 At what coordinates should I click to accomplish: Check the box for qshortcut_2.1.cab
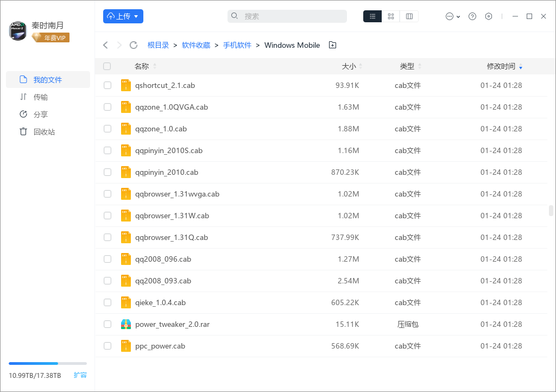(x=108, y=85)
